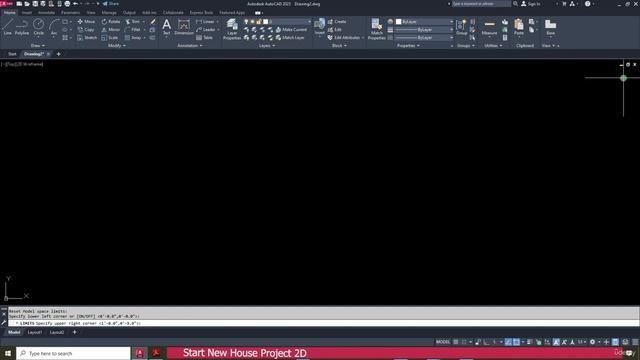Click the Array tool
Viewport: 640px width, 360px height.
coord(133,38)
